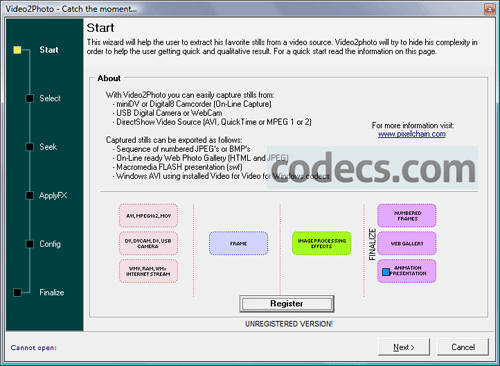Viewport: 500px width, 366px height.
Task: Click the blue FRAME diagram box
Action: 238,243
